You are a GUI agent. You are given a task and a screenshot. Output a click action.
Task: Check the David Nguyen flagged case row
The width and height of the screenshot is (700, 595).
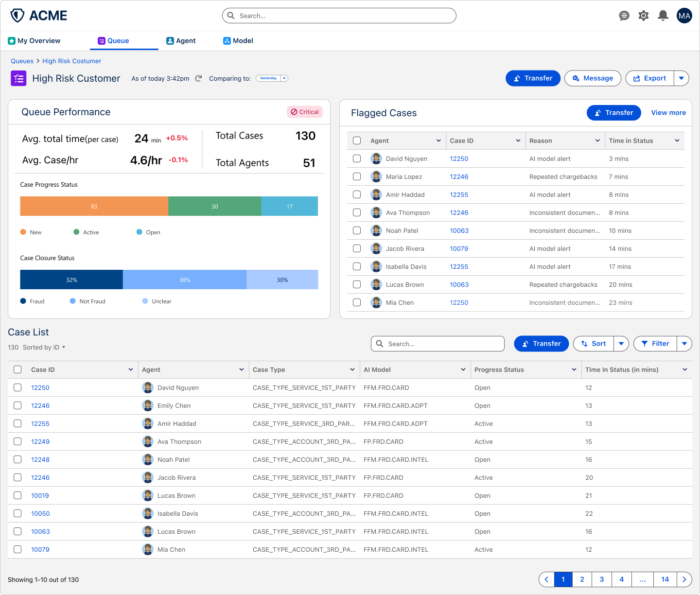click(357, 158)
